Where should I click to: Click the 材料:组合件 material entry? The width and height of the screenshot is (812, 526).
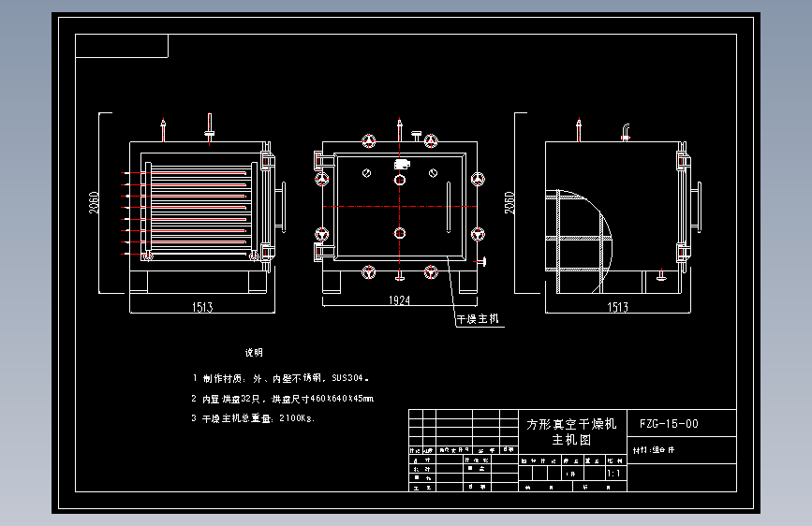click(x=654, y=450)
